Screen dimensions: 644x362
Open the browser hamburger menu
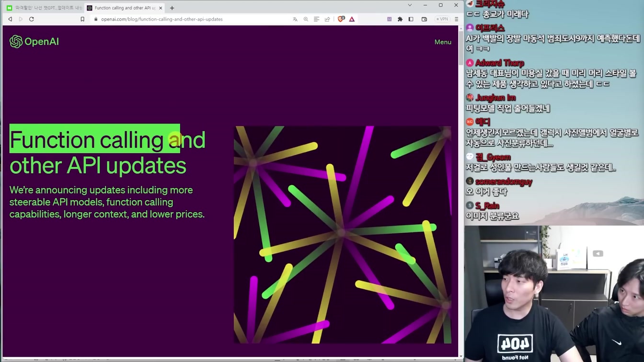point(456,19)
